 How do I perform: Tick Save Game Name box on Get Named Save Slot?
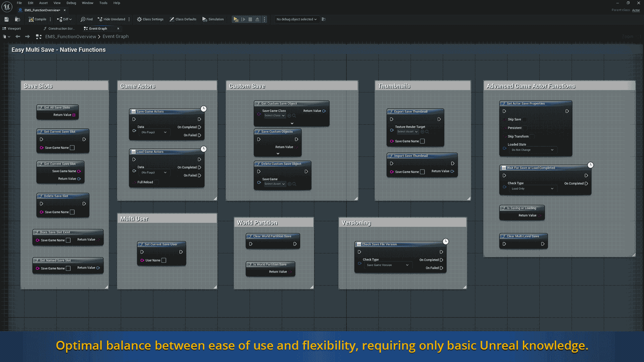(68, 268)
